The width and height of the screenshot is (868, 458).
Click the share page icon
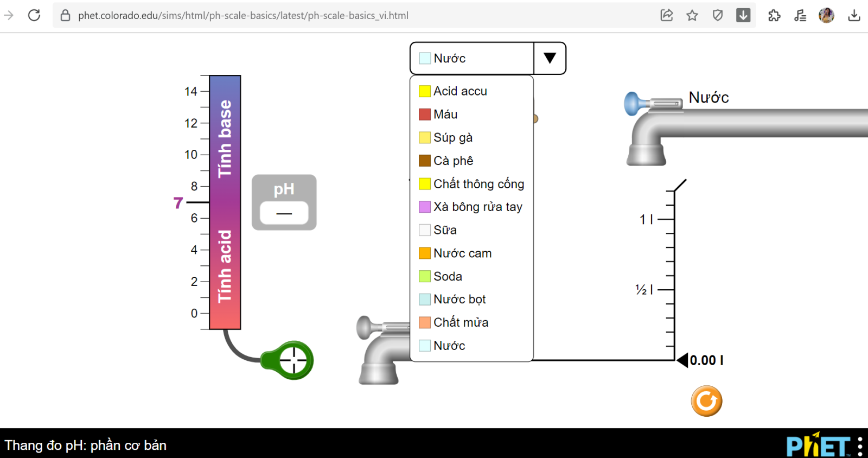click(666, 15)
